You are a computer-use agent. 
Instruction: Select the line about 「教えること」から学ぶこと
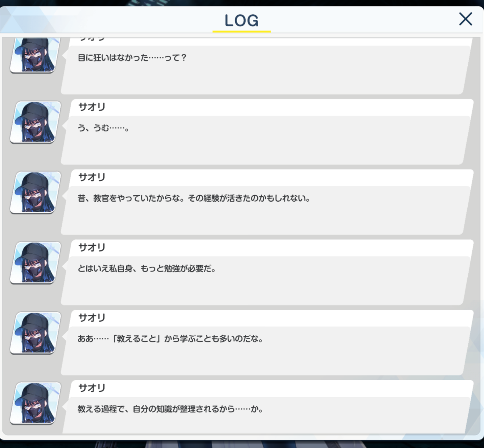pyautogui.click(x=171, y=339)
